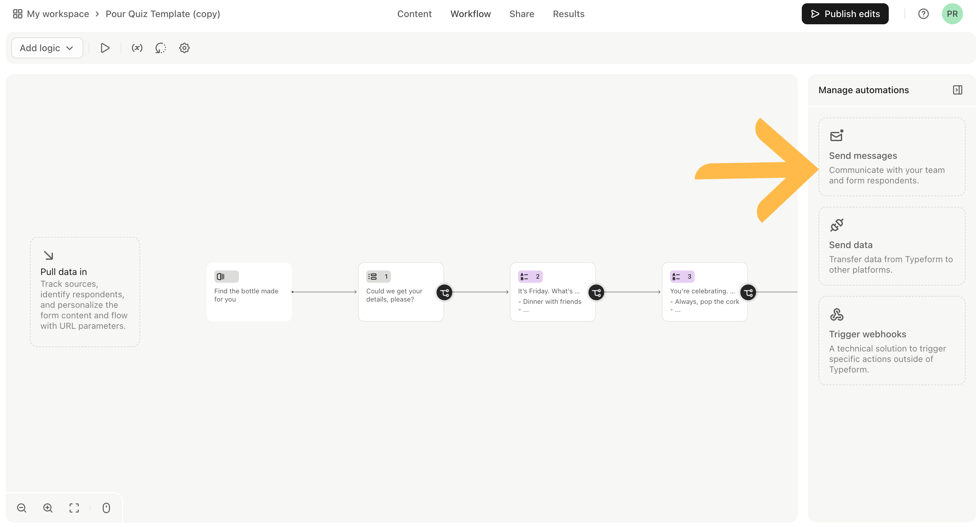Select the 'It's Friday. What's ...' node
Viewport: 980px width, 527px height.
tap(552, 292)
